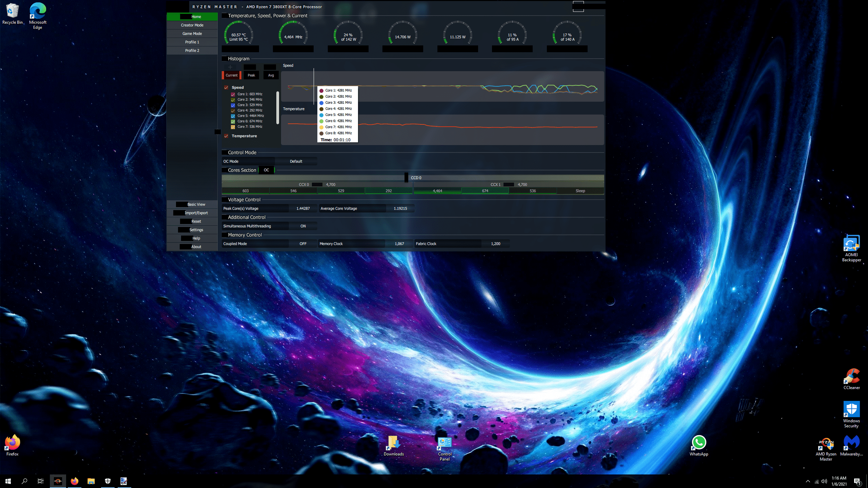
Task: Uncheck the Speed histogram checkbox
Action: (226, 87)
